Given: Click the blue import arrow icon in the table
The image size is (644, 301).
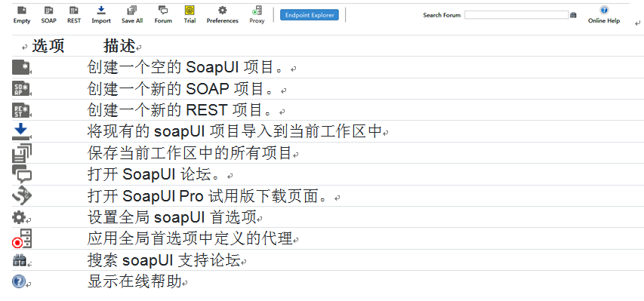Looking at the screenshot, I should pyautogui.click(x=20, y=131).
